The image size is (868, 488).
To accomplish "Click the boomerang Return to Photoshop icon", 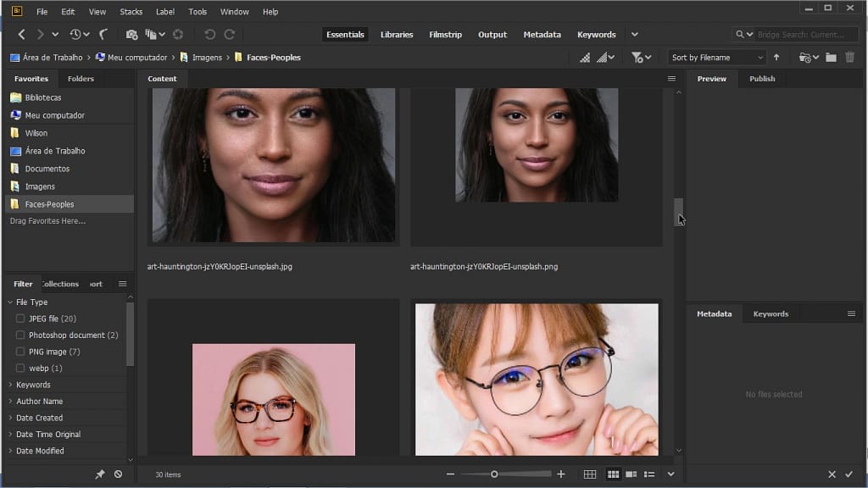I will 104,35.
